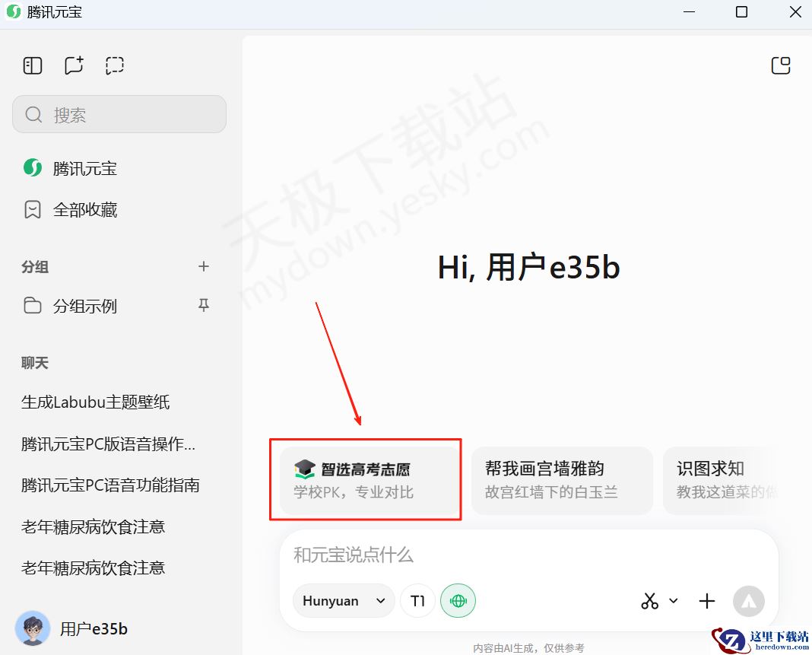Add a new group with plus icon
The image size is (812, 655).
tap(204, 266)
